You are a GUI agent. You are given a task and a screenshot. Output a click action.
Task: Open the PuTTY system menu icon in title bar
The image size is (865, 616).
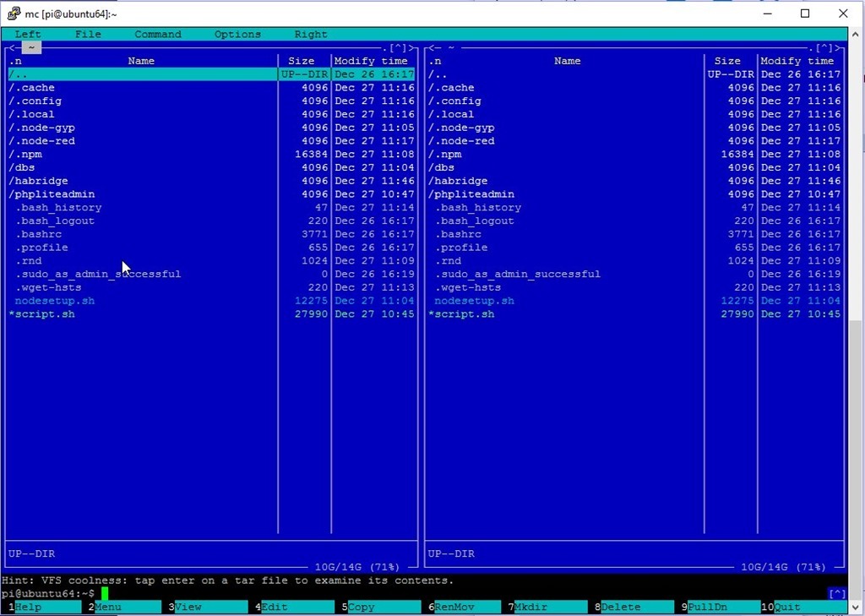point(14,14)
